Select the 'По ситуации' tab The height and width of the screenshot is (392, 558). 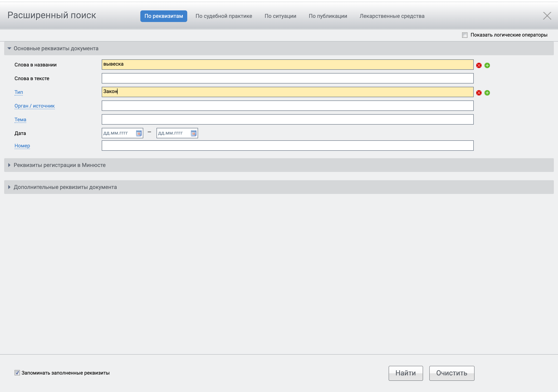[x=280, y=16]
